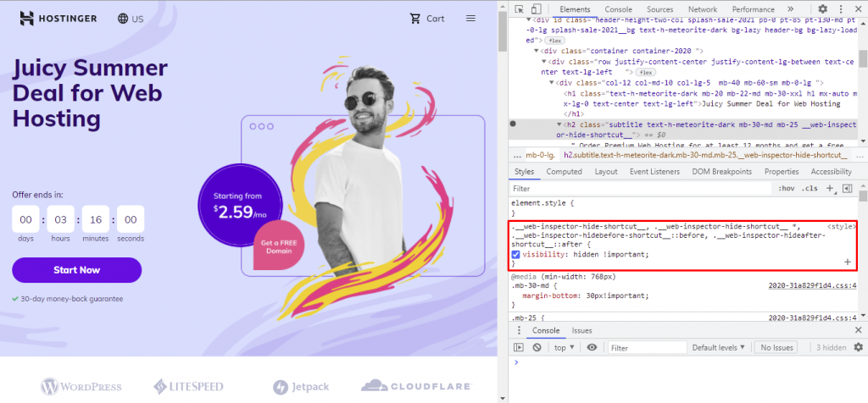This screenshot has width=868, height=403.
Task: Toggle the .cls element classes button
Action: tap(810, 189)
